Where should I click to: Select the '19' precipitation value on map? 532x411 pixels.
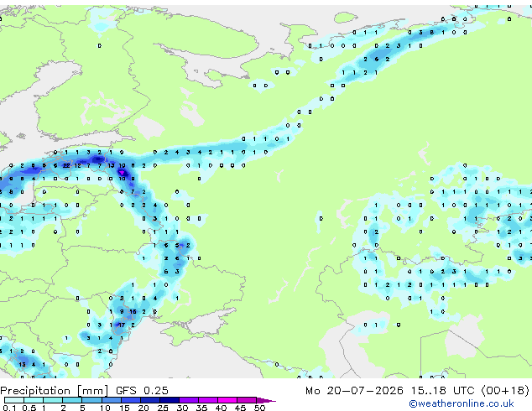click(122, 166)
